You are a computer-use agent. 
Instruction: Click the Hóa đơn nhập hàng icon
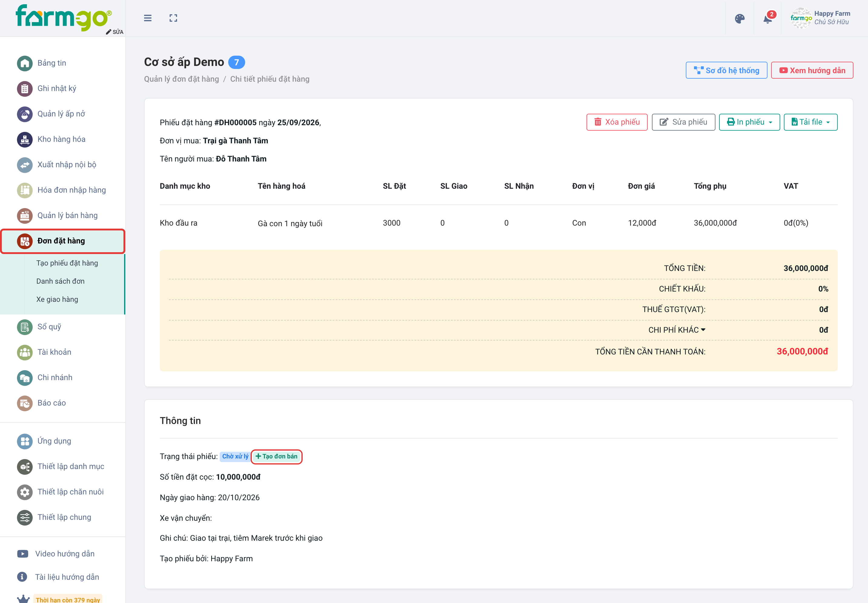pos(25,190)
